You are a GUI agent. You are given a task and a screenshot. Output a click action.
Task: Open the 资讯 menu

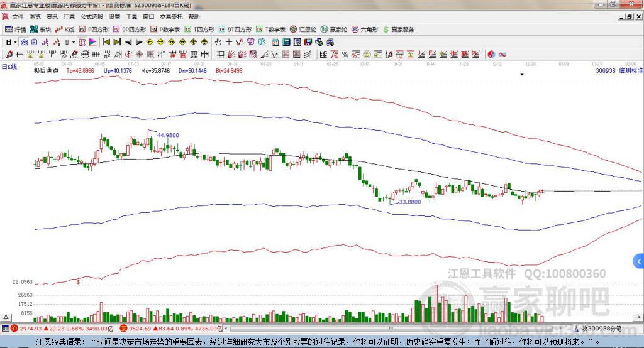point(52,17)
